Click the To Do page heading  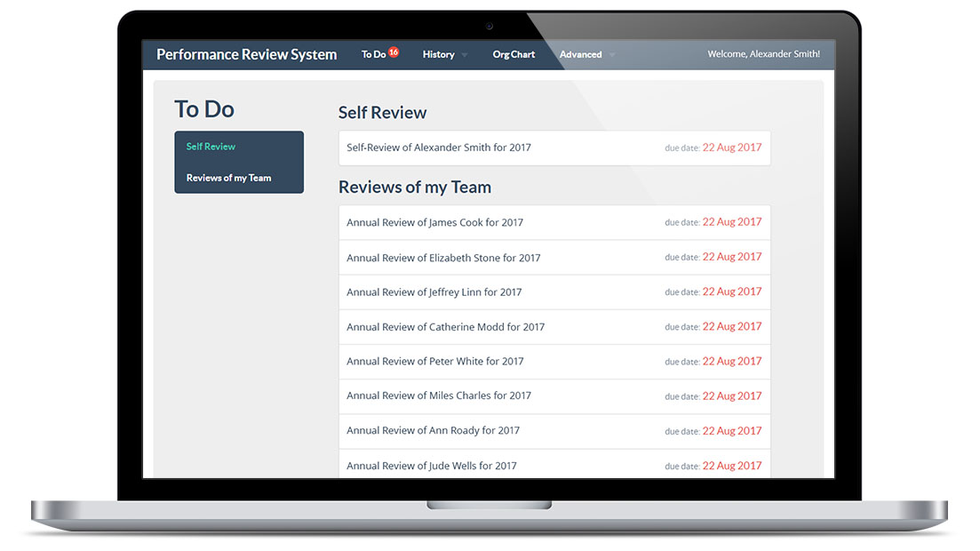click(204, 109)
